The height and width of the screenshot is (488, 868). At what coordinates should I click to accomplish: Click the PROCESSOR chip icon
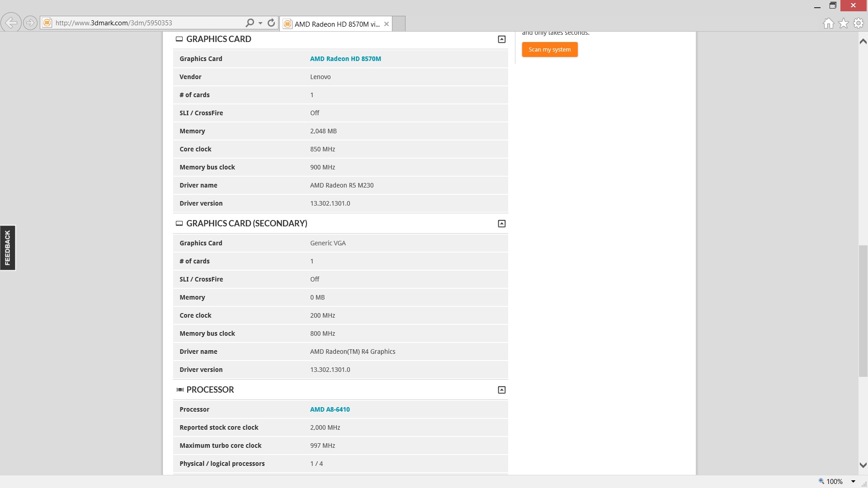(x=180, y=390)
